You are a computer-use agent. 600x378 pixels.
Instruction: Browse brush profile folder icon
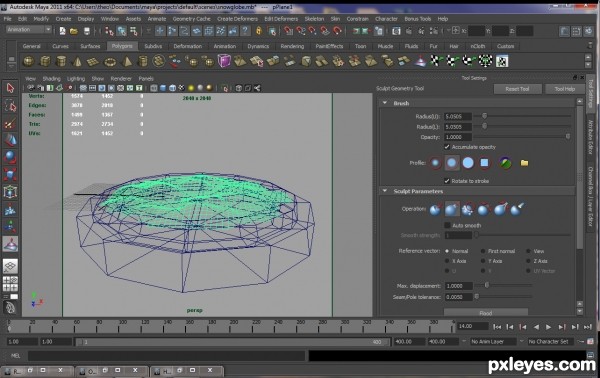pos(524,163)
